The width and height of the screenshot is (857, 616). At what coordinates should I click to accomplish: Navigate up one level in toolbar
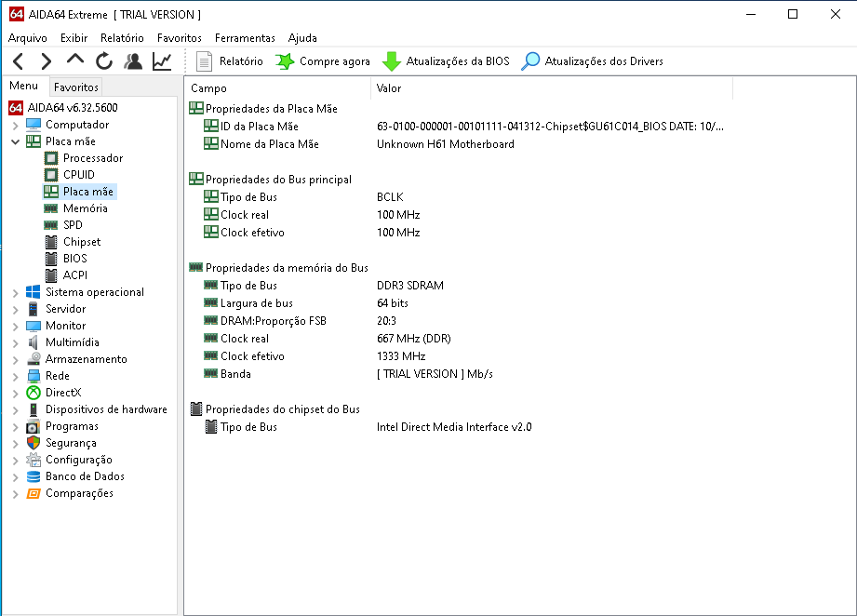click(74, 60)
